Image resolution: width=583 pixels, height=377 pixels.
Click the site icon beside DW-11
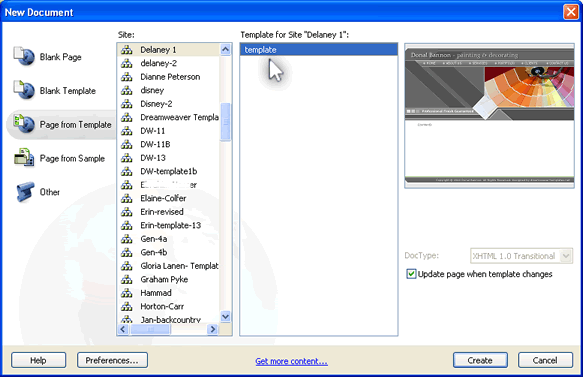(127, 131)
